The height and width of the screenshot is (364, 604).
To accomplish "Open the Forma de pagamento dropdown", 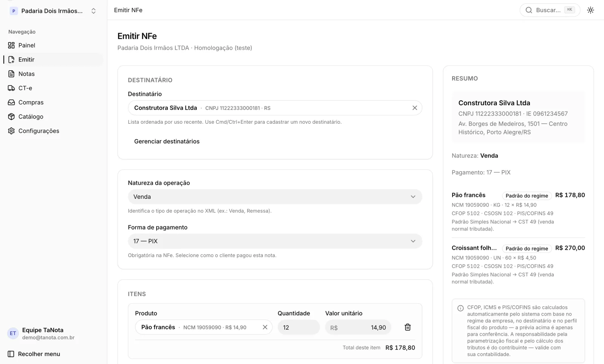I will tap(275, 241).
